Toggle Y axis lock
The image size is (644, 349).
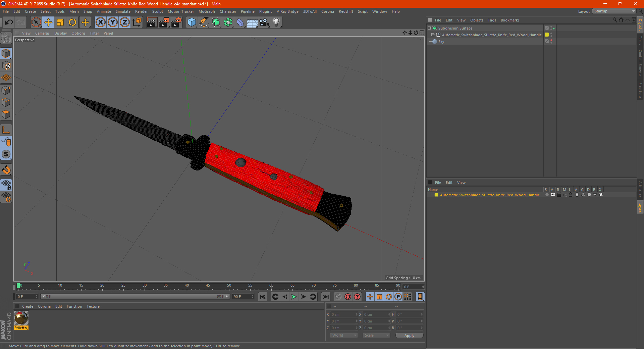(112, 22)
